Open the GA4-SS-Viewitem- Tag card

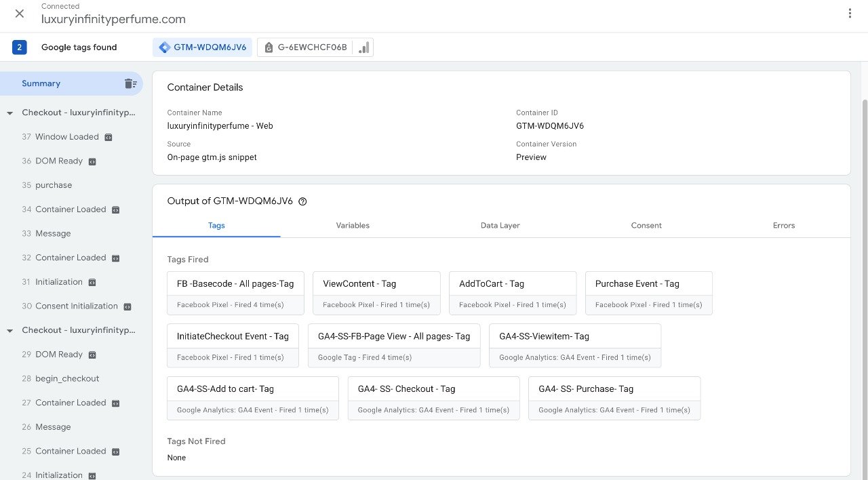coord(575,346)
